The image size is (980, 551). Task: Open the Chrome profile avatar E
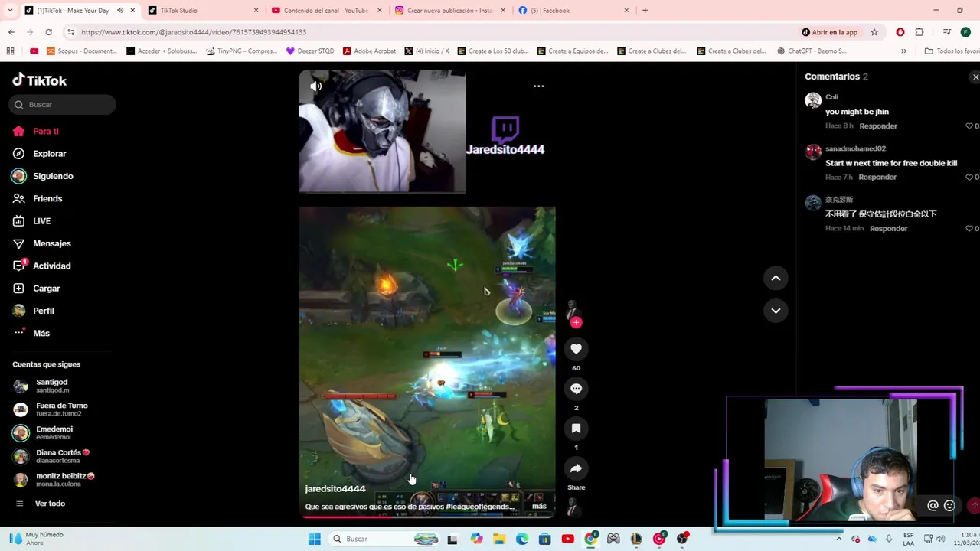coord(965,32)
